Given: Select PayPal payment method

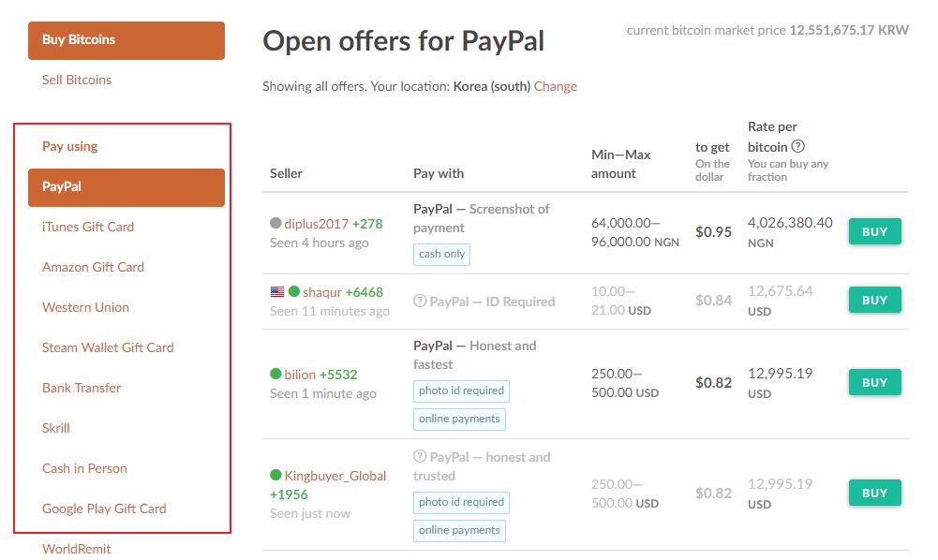Looking at the screenshot, I should (127, 187).
